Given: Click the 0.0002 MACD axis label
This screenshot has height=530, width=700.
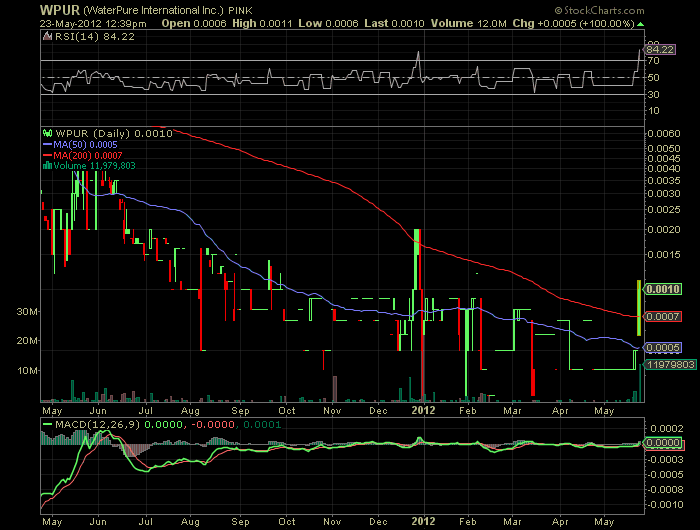Looking at the screenshot, I should 667,429.
